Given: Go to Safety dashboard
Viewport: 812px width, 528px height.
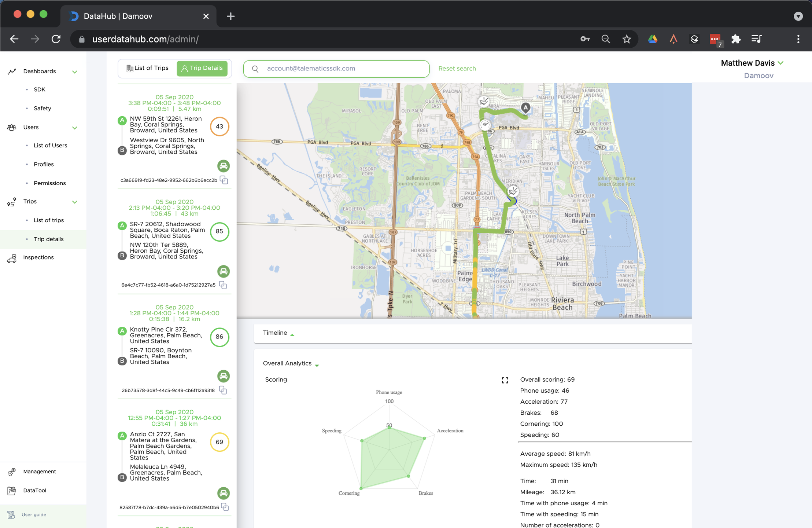Looking at the screenshot, I should (x=42, y=109).
